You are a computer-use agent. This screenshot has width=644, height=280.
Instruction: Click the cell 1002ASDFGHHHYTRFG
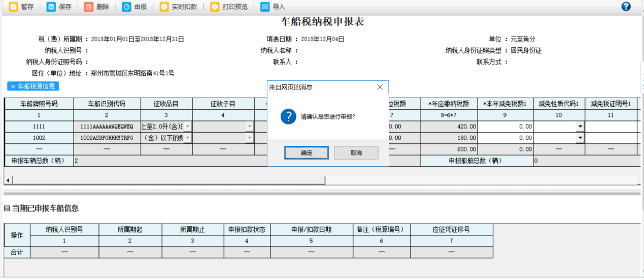pyautogui.click(x=107, y=138)
